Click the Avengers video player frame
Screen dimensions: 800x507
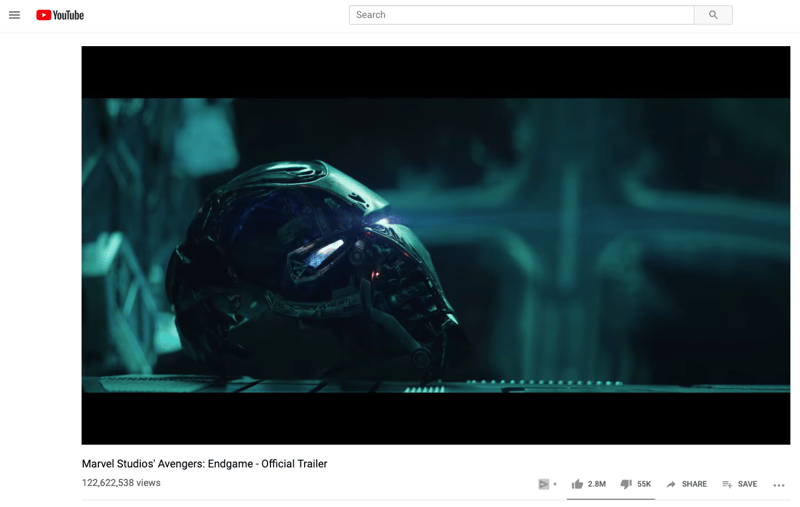point(436,245)
